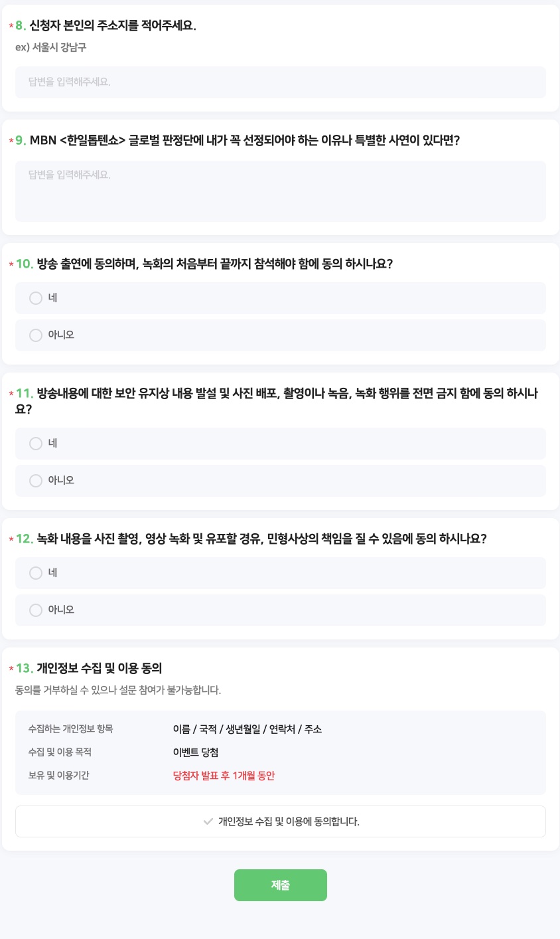This screenshot has height=939, width=560.
Task: Click the address input for question 8
Action: coord(280,82)
